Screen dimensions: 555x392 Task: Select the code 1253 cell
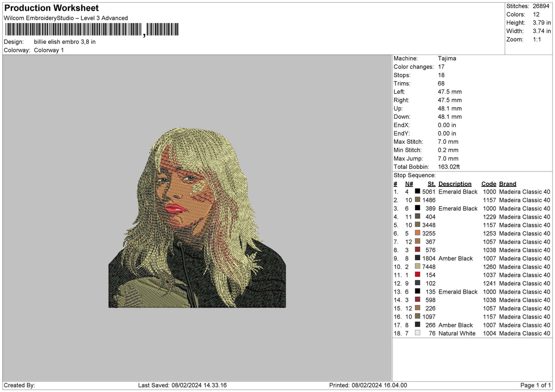[489, 233]
